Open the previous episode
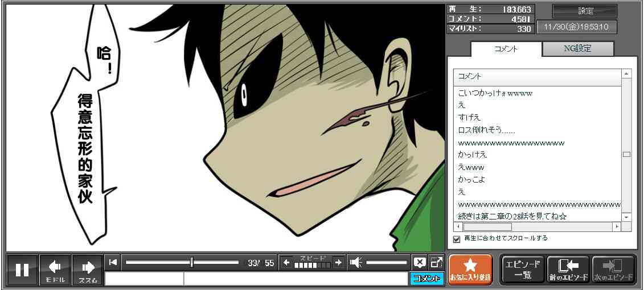This screenshot has height=290, width=644. pos(568,270)
